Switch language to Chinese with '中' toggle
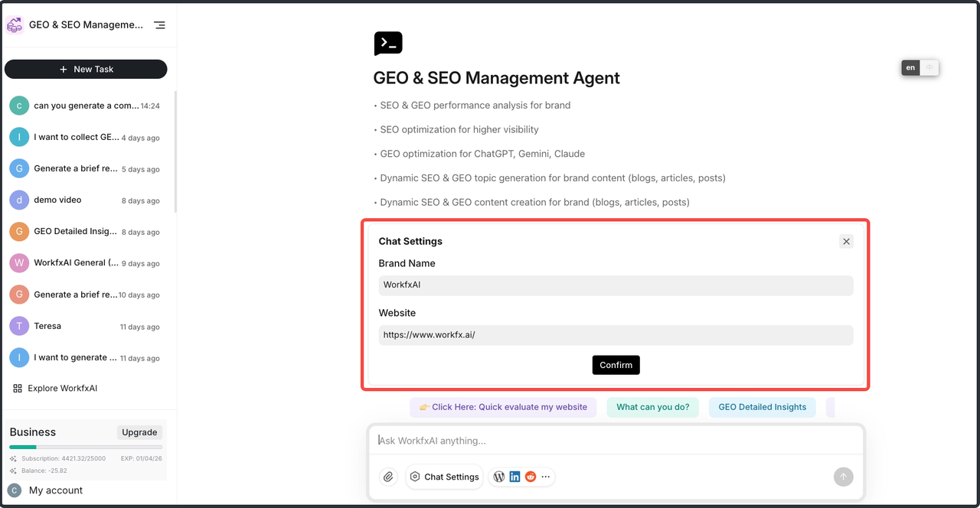980x508 pixels. (x=929, y=68)
